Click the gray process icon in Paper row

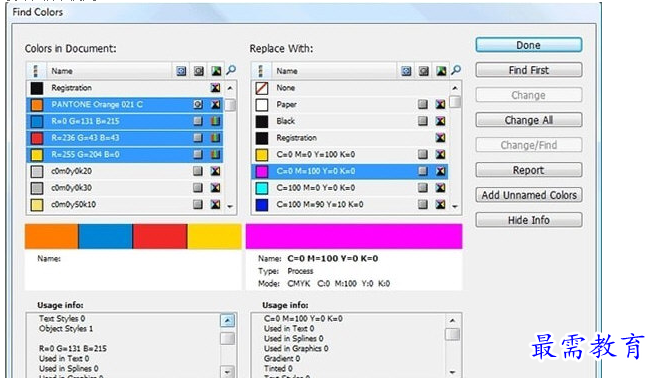click(423, 104)
